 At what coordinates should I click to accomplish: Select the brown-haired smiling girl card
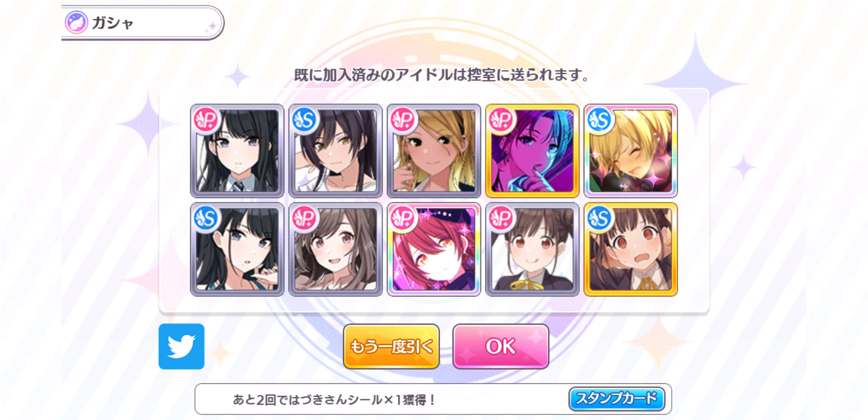pos(335,250)
